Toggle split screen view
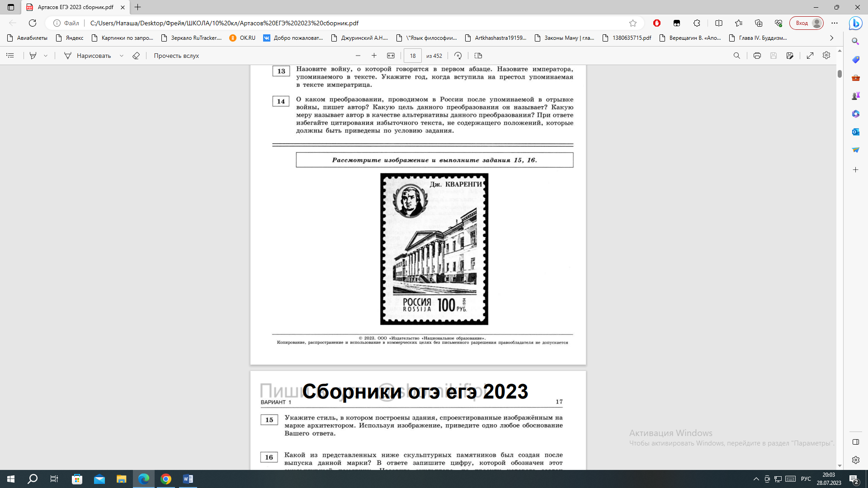Screen dimensions: 868x488 [x=719, y=23]
